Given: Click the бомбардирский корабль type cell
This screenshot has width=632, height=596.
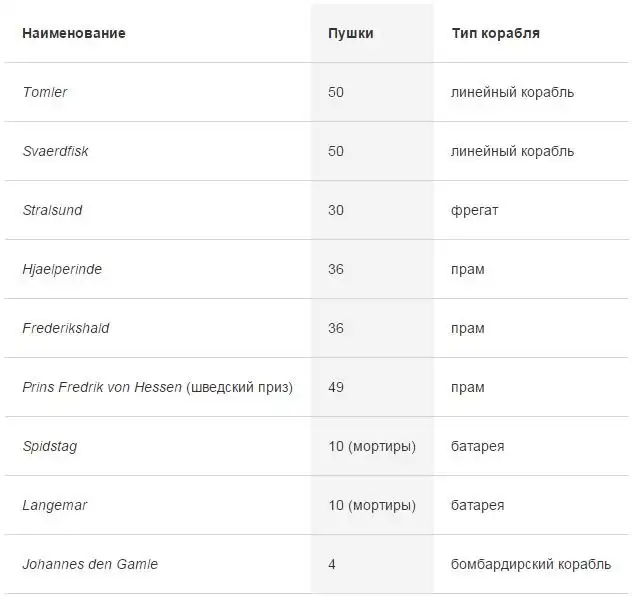Looking at the screenshot, I should pos(530,564).
